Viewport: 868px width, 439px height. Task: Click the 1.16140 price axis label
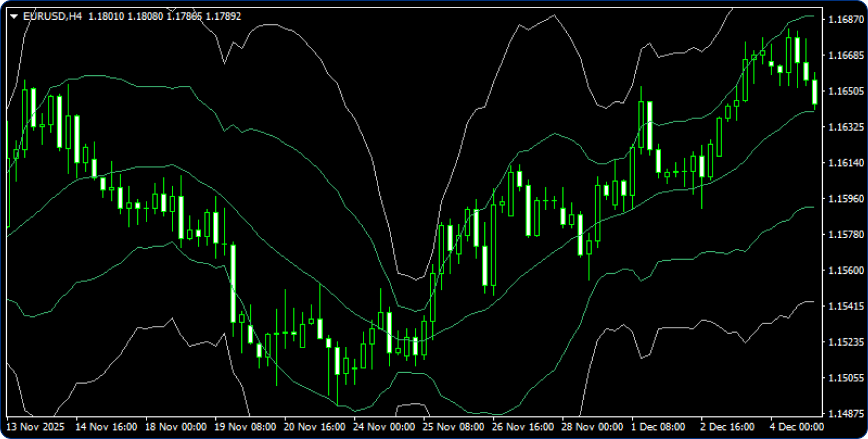[844, 163]
